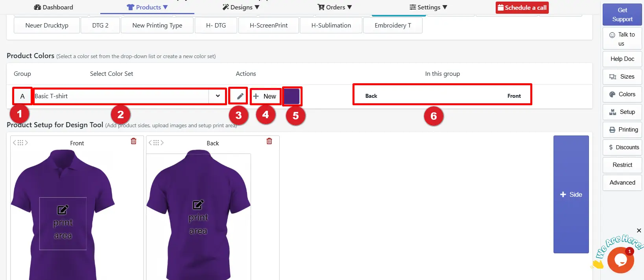Viewport: 644px width, 280px height.
Task: Click Back side reorder grip handle
Action: (156, 143)
